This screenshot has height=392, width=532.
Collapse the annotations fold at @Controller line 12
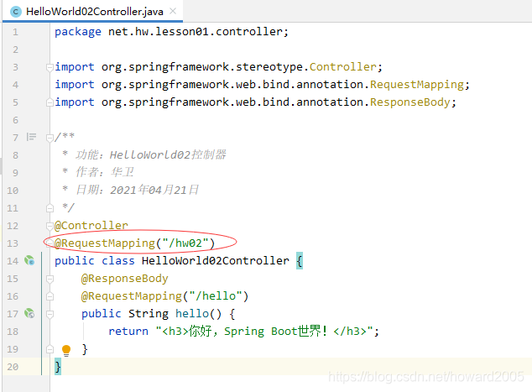[x=50, y=226]
